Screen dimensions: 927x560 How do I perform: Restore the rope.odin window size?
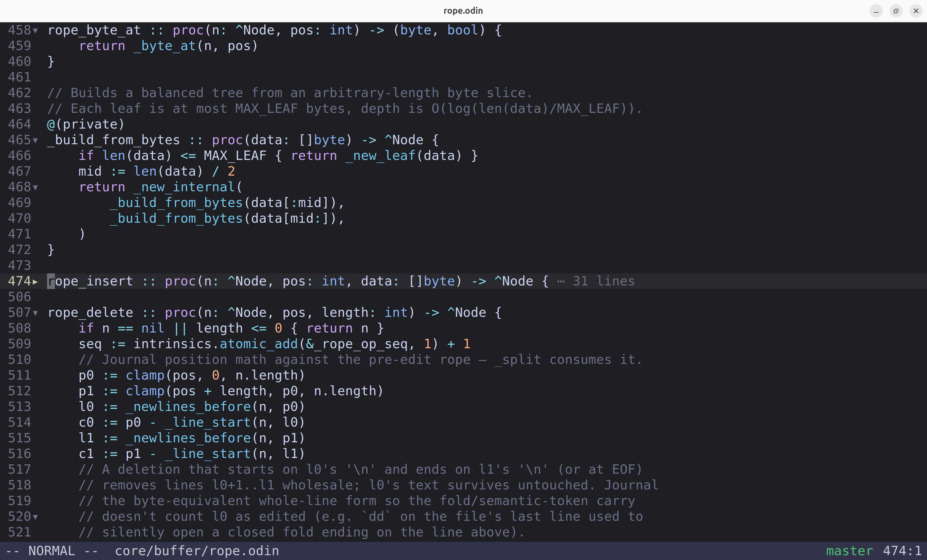[896, 11]
